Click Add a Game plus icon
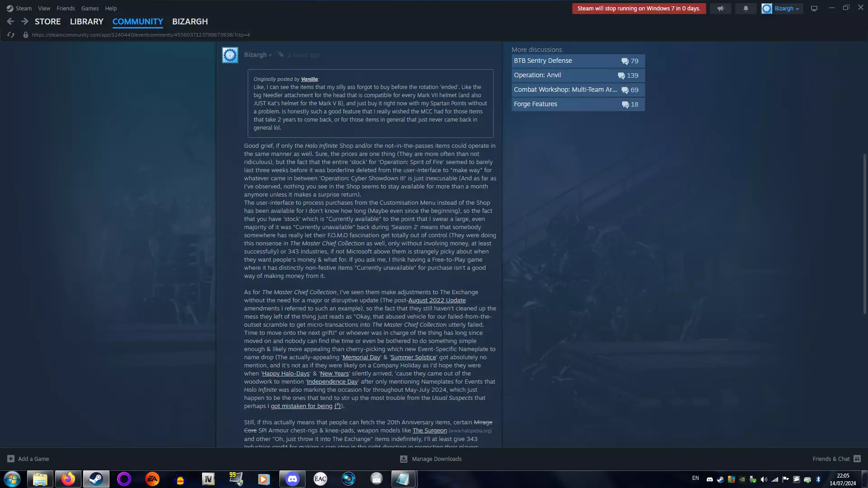Screen dimensions: 868x488 pyautogui.click(x=11, y=459)
